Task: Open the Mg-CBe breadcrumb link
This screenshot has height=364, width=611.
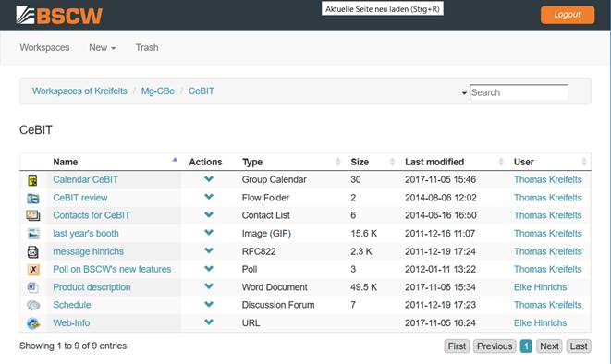Action: (x=158, y=91)
